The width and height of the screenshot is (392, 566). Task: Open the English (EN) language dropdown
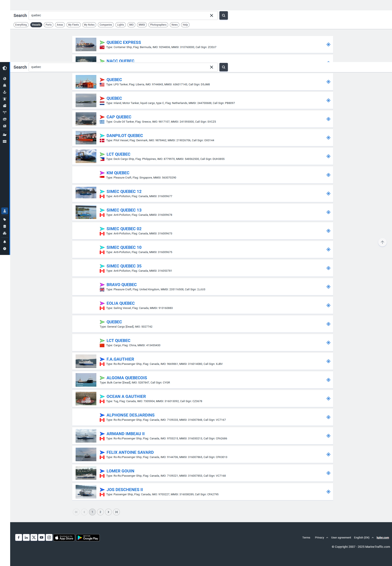(x=364, y=538)
